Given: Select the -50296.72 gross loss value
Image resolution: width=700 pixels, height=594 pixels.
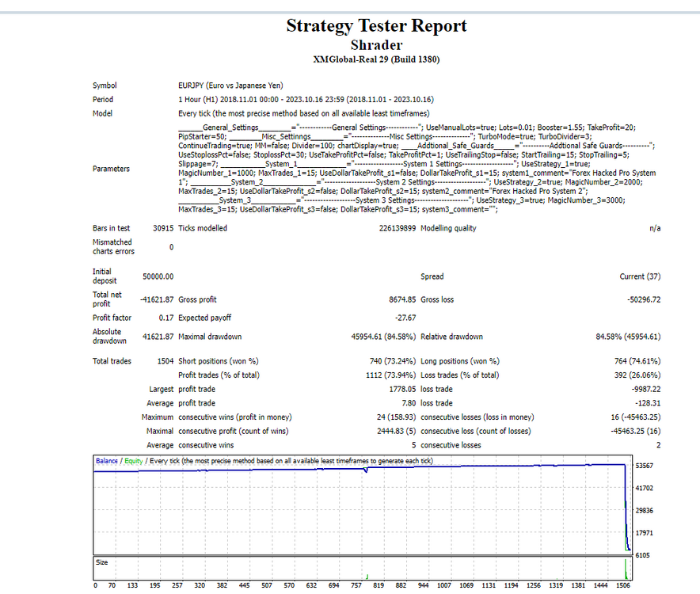Looking at the screenshot, I should (x=644, y=299).
